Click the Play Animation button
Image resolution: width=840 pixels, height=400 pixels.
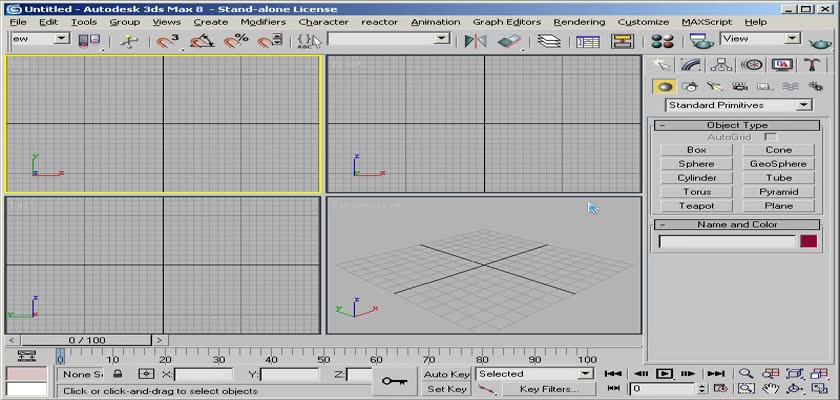click(x=664, y=374)
